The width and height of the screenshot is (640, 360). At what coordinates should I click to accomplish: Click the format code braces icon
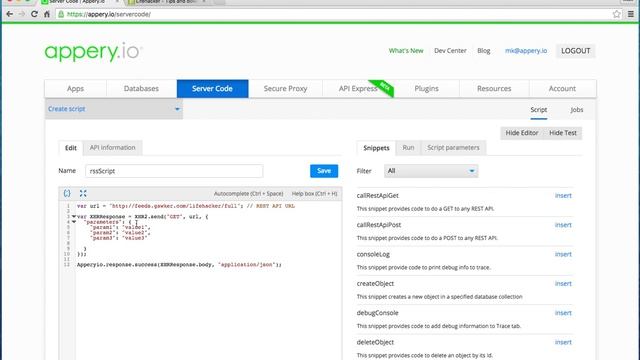[67, 193]
